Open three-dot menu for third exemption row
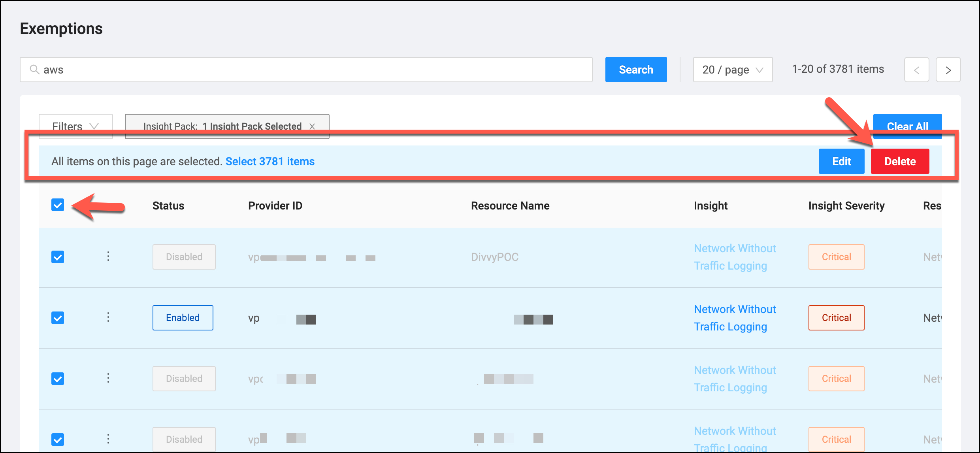Viewport: 980px width, 453px height. (108, 378)
